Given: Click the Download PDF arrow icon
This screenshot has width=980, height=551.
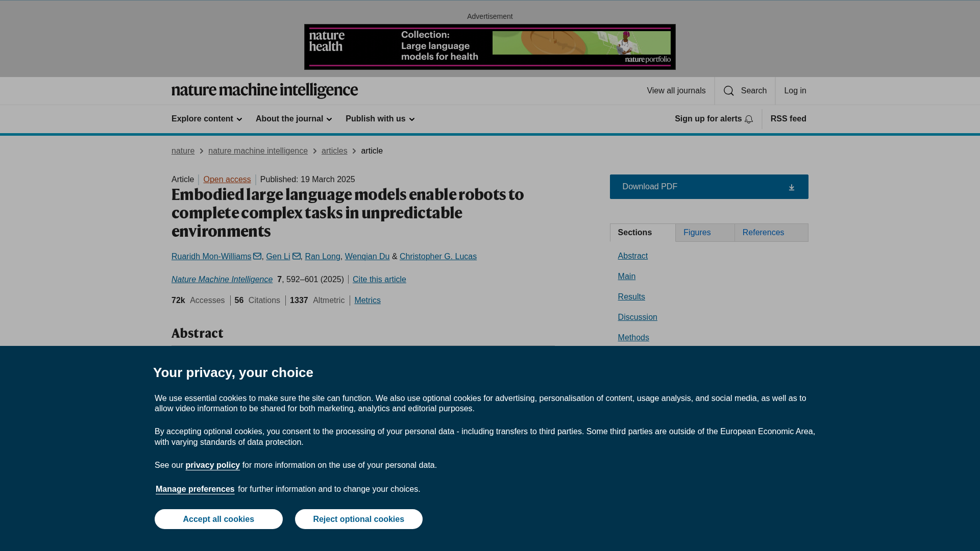Looking at the screenshot, I should coord(791,187).
